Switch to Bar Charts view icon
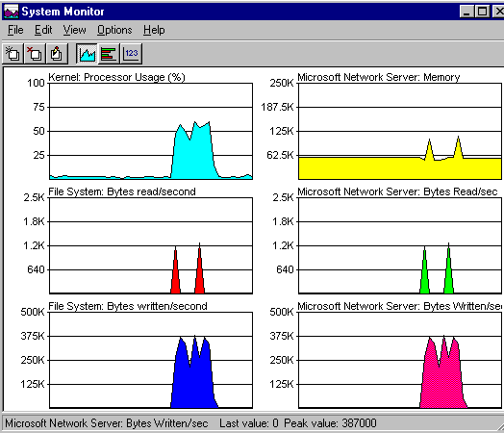504x433 pixels. click(109, 53)
